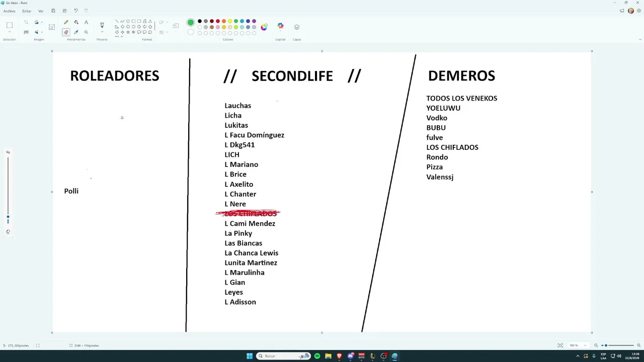Viewport: 644px width, 362px height.
Task: Pick the black color swatch
Action: click(200, 21)
